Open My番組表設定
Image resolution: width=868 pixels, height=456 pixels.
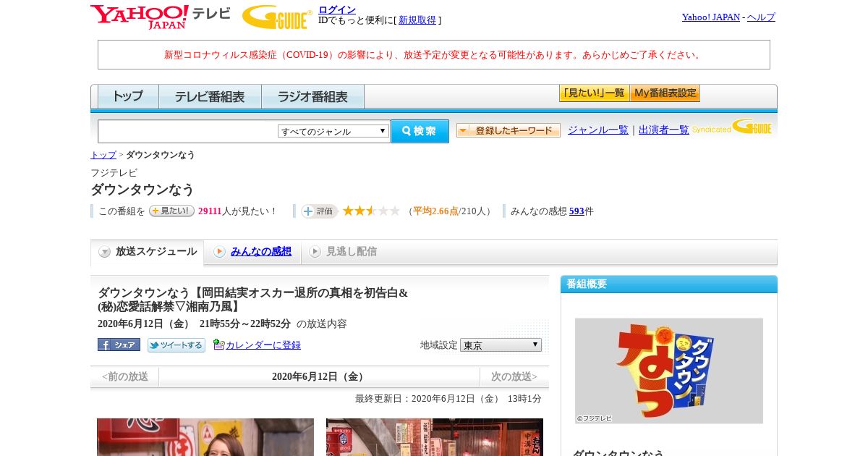coord(665,93)
